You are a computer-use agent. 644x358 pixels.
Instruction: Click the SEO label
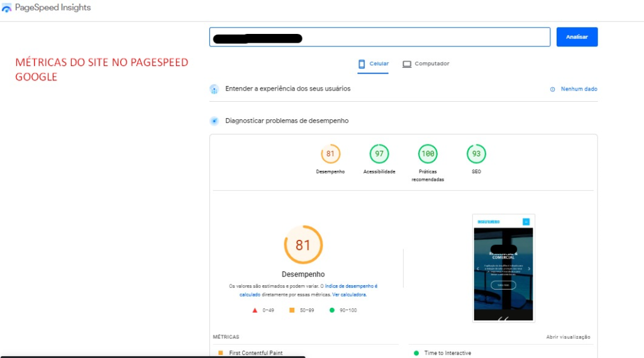coord(476,172)
